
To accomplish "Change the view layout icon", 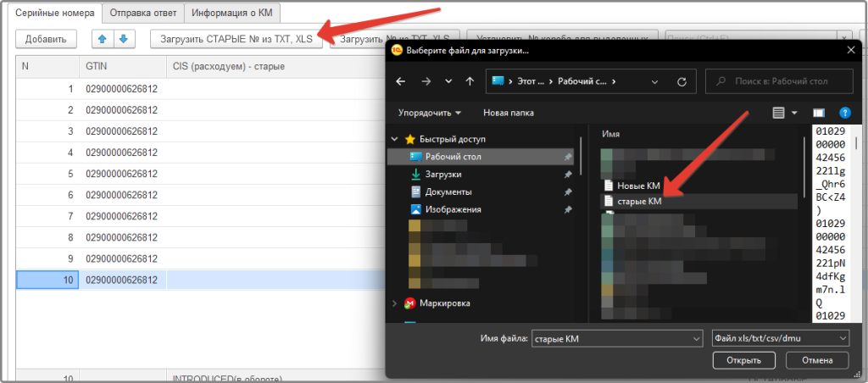I will [x=778, y=113].
